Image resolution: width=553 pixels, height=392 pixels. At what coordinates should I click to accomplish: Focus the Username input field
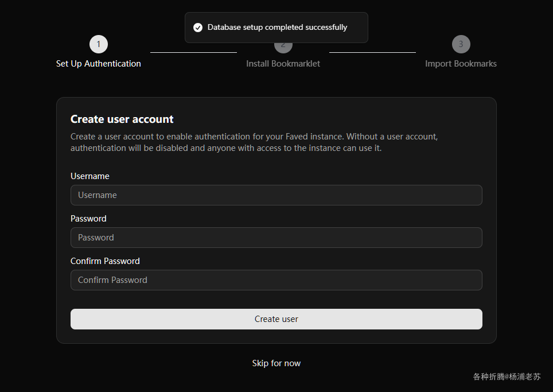tap(276, 195)
